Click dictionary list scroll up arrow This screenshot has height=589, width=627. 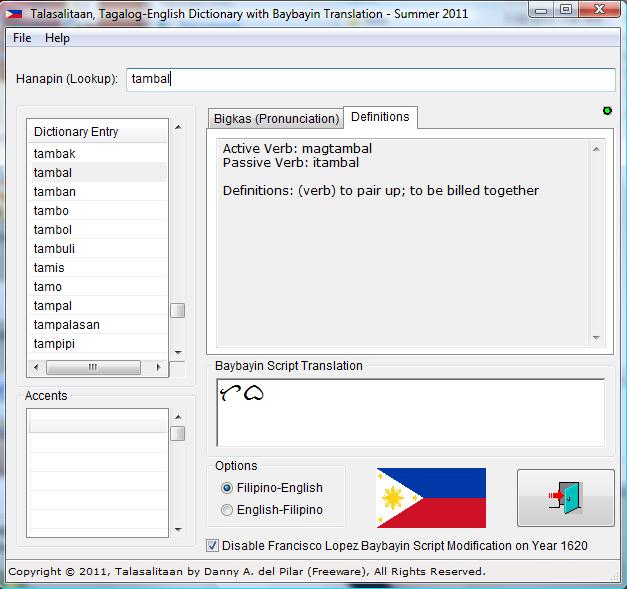click(x=178, y=127)
